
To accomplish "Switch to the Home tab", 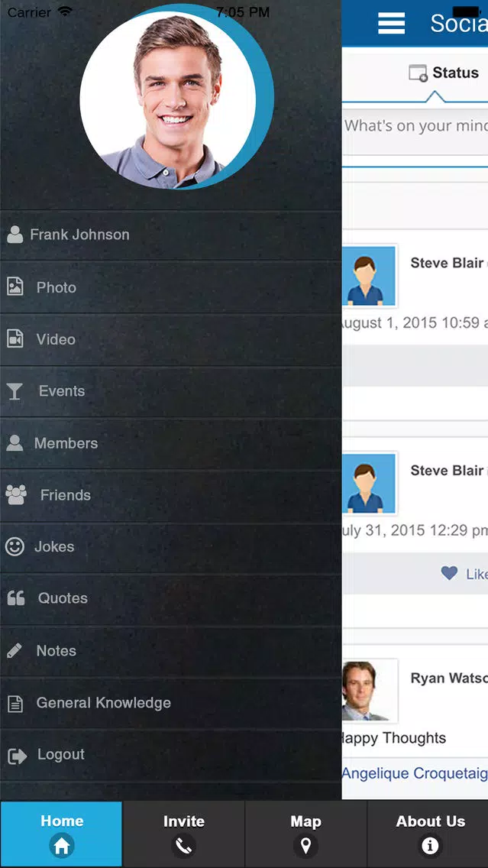I will (61, 834).
